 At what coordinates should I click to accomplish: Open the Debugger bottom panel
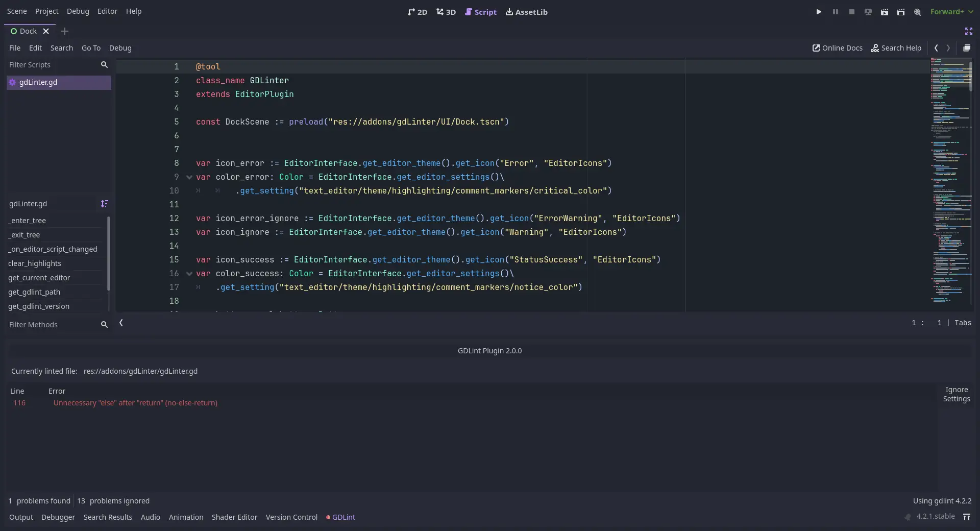[58, 517]
